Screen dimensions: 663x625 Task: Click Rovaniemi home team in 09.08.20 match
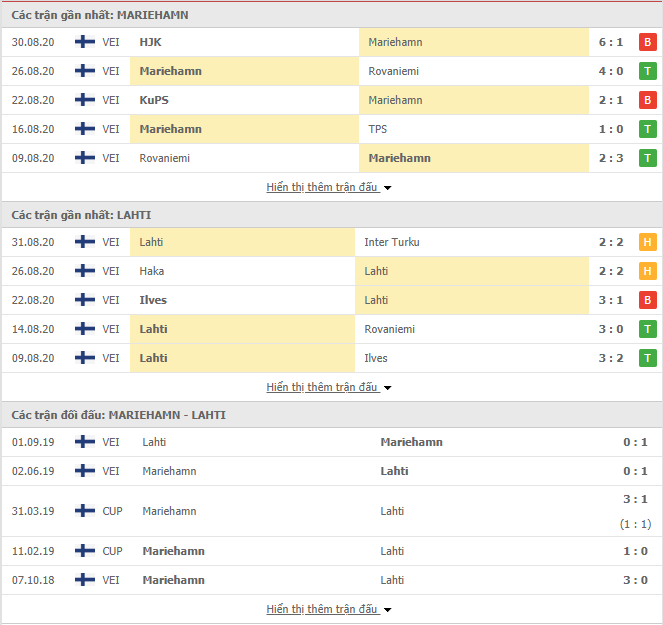click(164, 158)
